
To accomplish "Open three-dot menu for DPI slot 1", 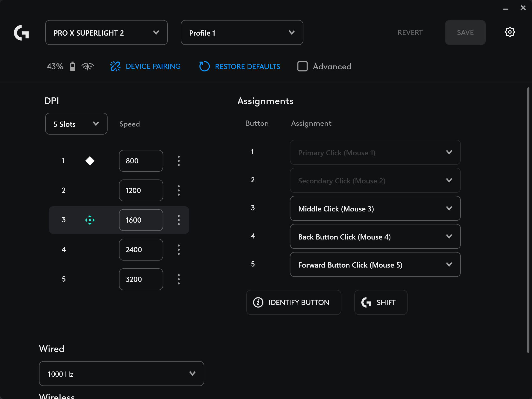I will click(179, 161).
